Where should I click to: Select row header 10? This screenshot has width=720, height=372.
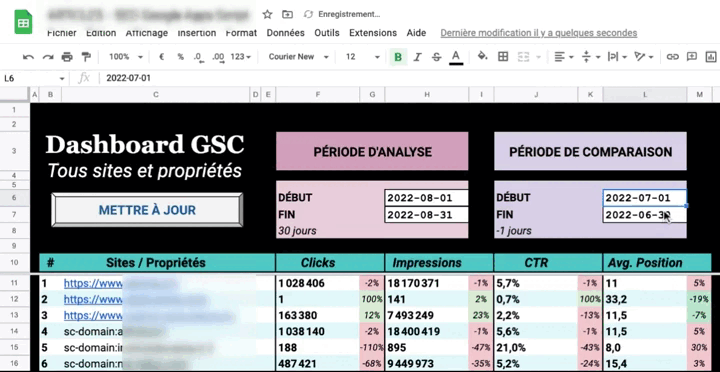pos(14,263)
